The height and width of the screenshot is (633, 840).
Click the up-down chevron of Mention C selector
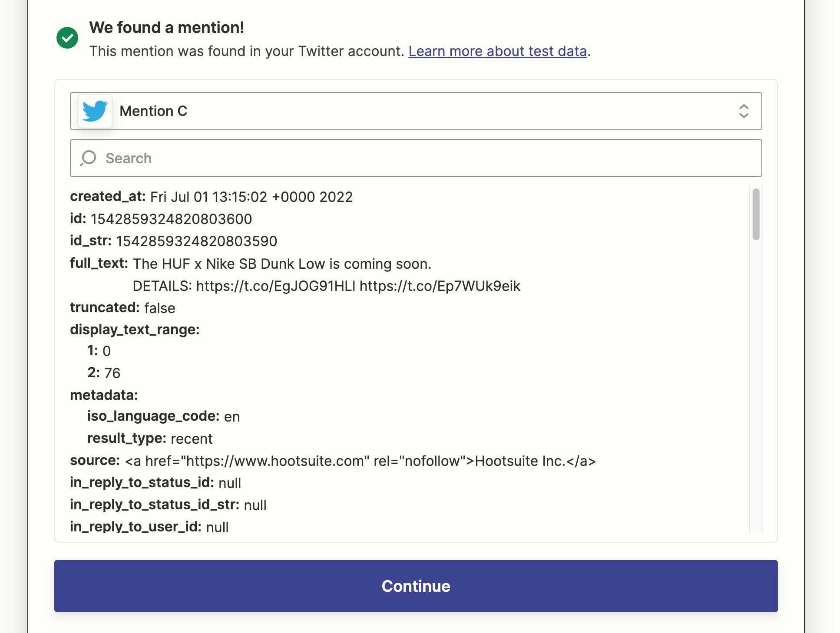point(744,111)
